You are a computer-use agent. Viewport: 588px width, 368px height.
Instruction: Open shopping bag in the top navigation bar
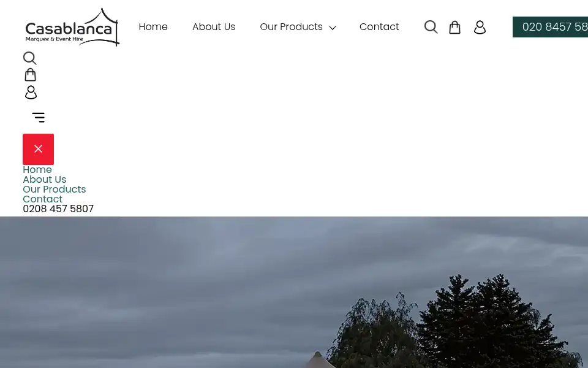[455, 27]
